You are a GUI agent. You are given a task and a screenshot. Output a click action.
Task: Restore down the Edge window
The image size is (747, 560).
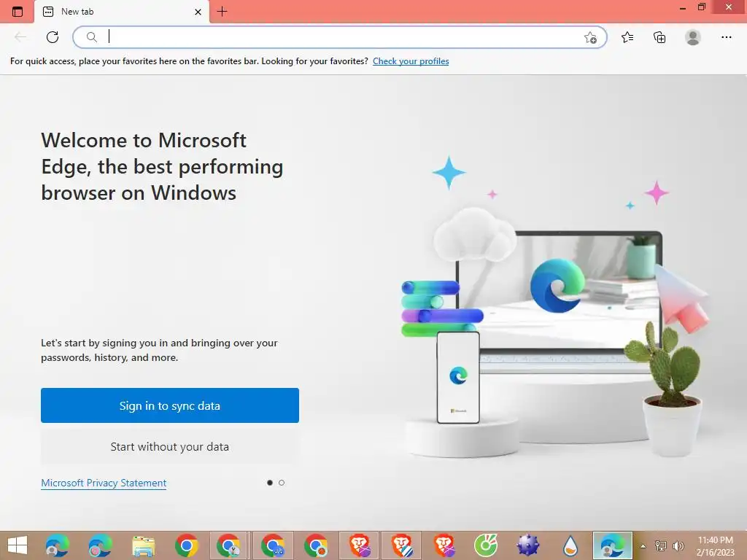(x=701, y=7)
